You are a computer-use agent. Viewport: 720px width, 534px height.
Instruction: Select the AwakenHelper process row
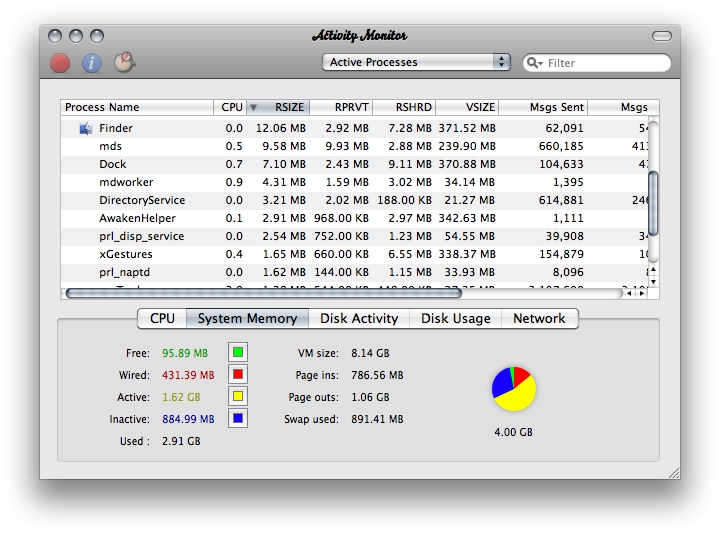click(x=354, y=218)
